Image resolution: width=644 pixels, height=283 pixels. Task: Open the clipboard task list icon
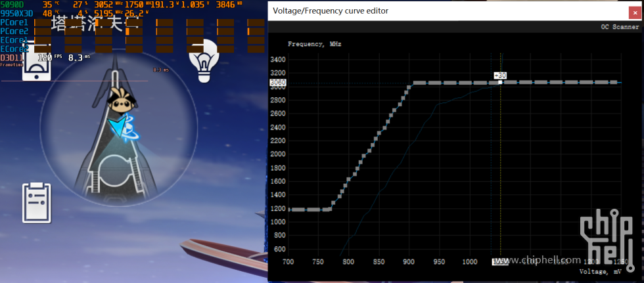[x=37, y=203]
